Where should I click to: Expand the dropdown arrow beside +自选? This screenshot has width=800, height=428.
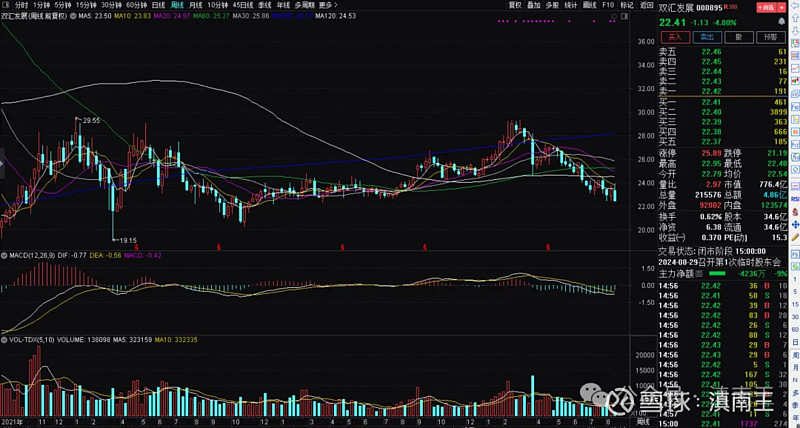(782, 8)
